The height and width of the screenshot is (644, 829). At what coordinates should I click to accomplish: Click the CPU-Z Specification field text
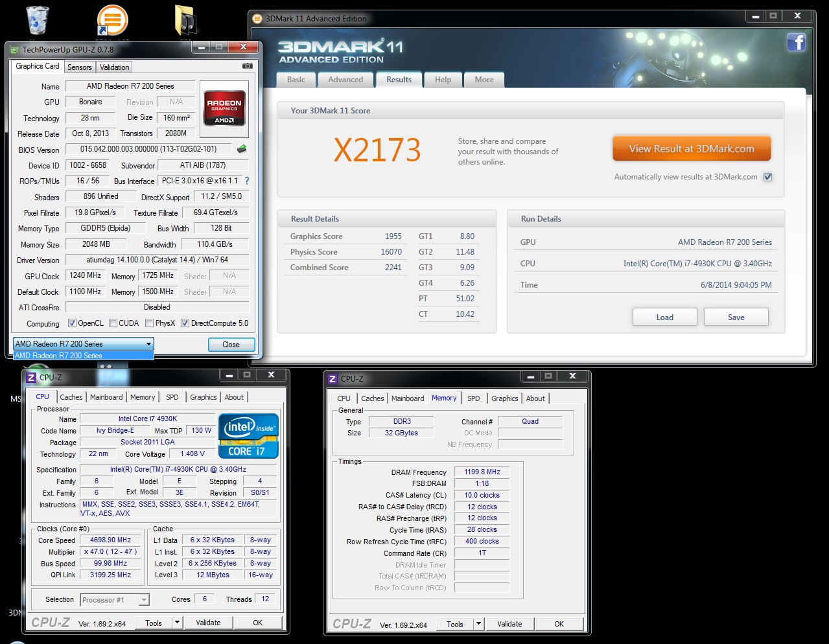pos(178,469)
